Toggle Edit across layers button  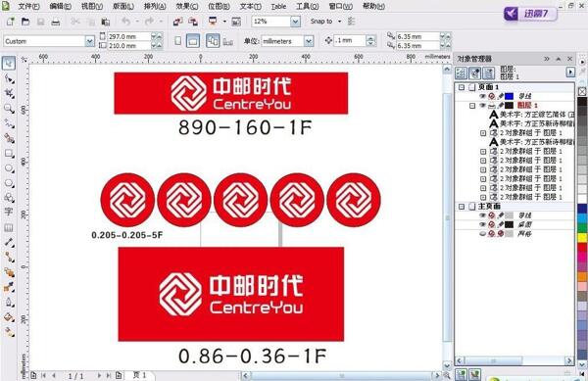coord(474,73)
